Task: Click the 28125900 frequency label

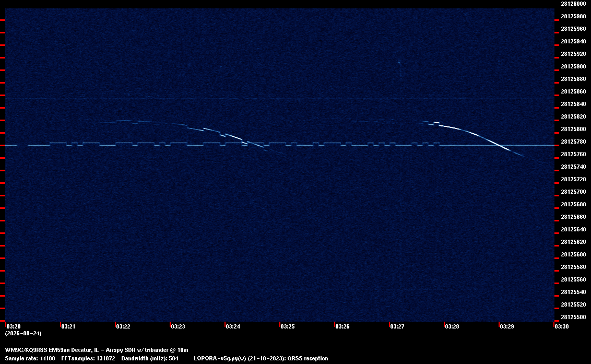Action: point(573,66)
